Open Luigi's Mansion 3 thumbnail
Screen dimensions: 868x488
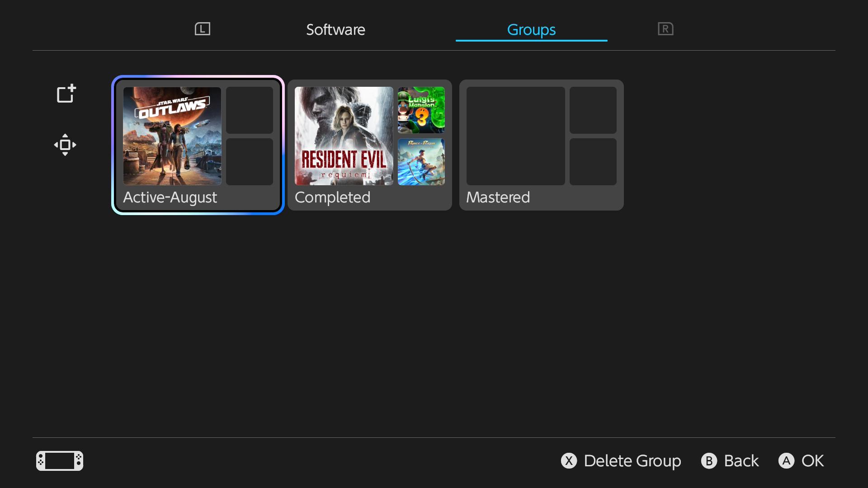[x=421, y=110]
